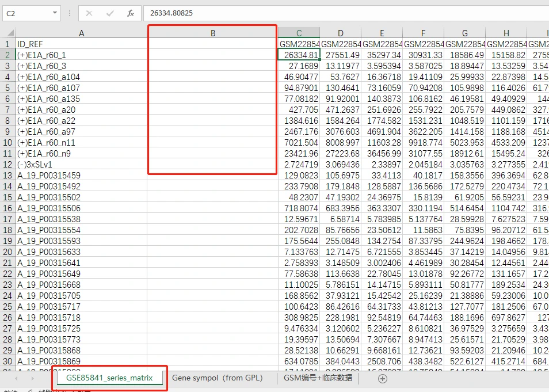
Task: Click cell containing A_19_P00315459
Action: [81, 176]
